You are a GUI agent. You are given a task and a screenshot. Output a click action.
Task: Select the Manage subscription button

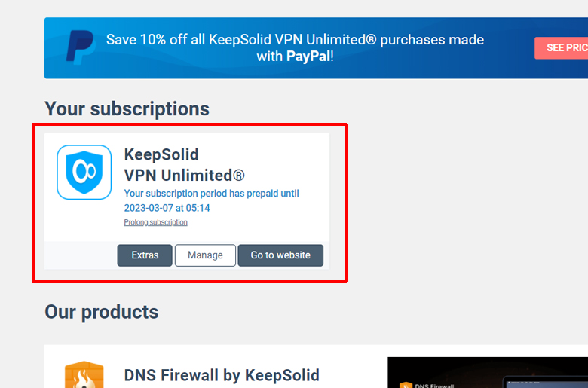click(205, 255)
